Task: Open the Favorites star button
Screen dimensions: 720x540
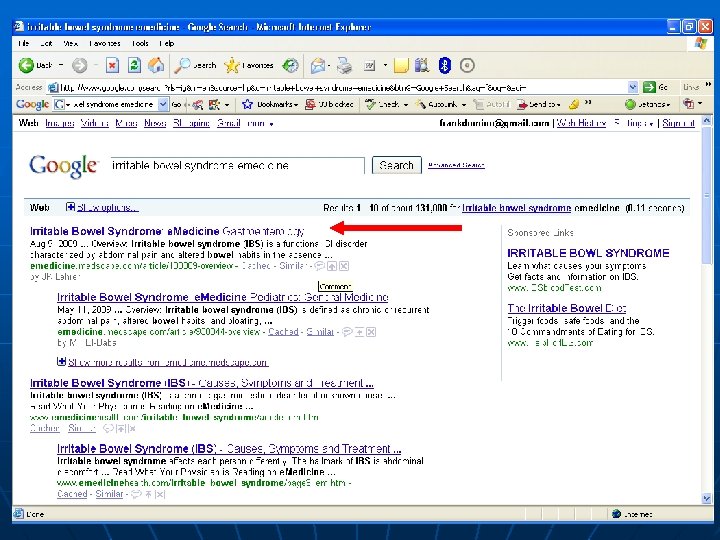Action: point(248,66)
